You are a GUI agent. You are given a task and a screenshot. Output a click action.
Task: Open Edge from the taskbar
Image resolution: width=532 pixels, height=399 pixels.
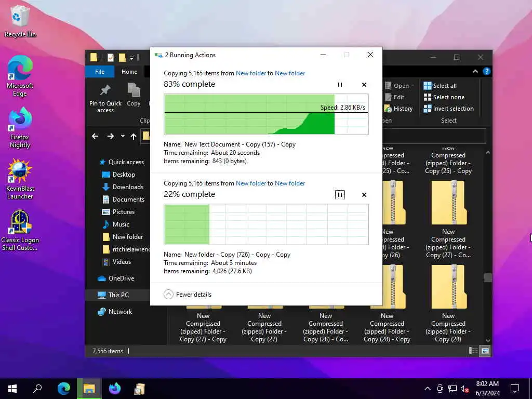[x=63, y=389]
